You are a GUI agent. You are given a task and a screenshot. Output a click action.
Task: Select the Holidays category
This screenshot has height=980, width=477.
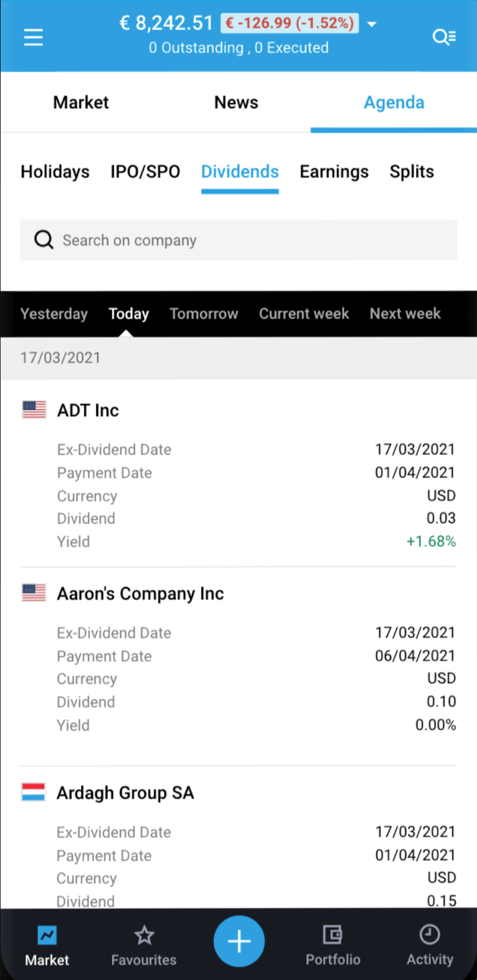click(55, 172)
